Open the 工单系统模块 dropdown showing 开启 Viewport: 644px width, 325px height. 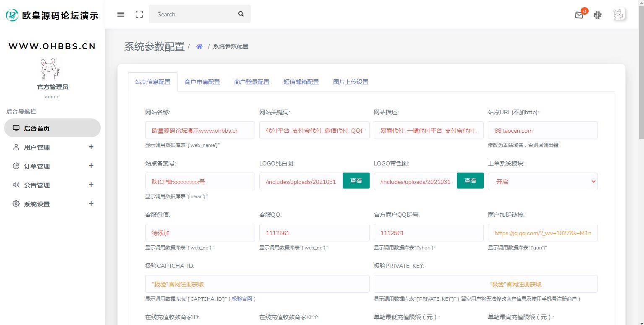[542, 181]
